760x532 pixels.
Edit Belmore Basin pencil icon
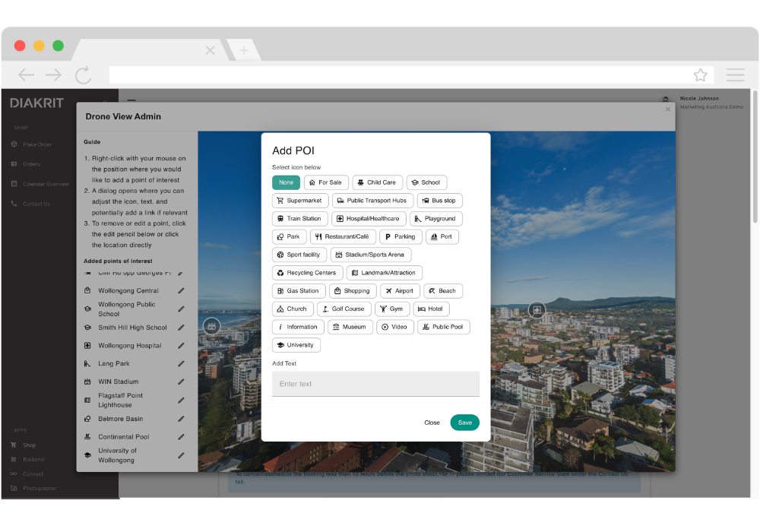pos(181,419)
